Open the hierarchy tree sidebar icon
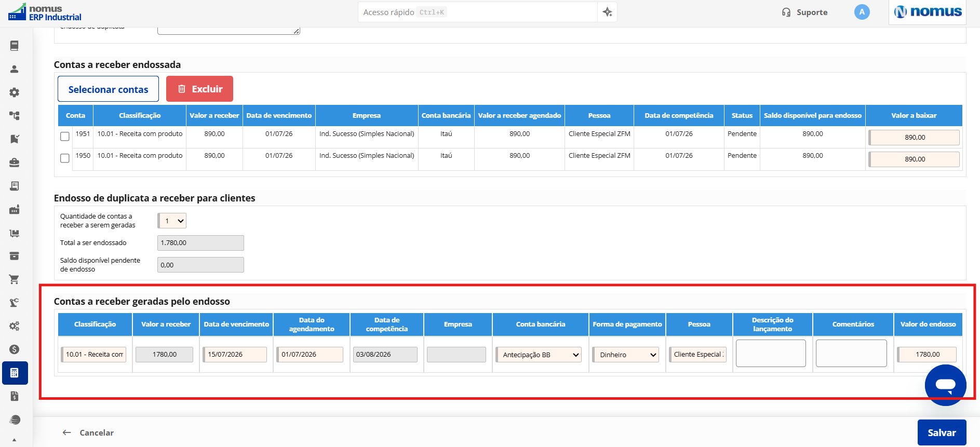This screenshot has height=447, width=980. 15,116
